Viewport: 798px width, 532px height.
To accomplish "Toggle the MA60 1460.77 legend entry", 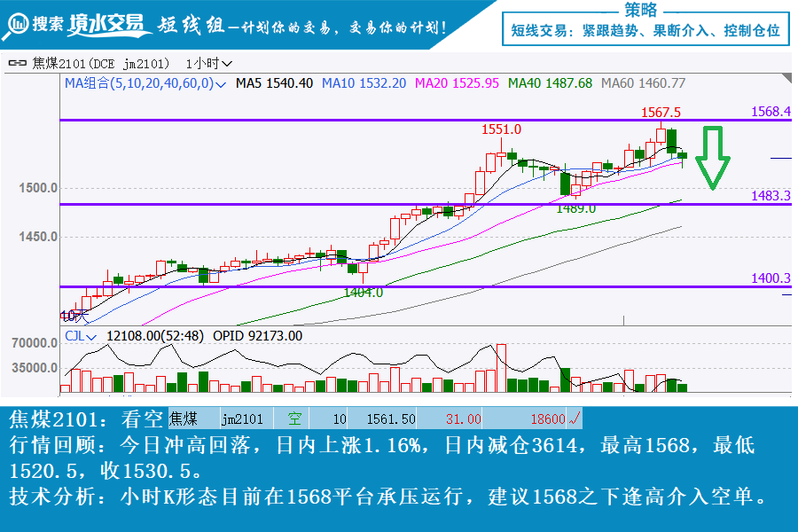I will (x=643, y=83).
